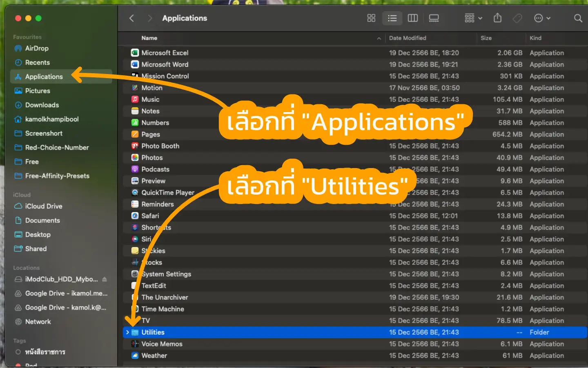Expand the Utilities folder disclosure chevron
This screenshot has width=588, height=368.
pos(127,332)
